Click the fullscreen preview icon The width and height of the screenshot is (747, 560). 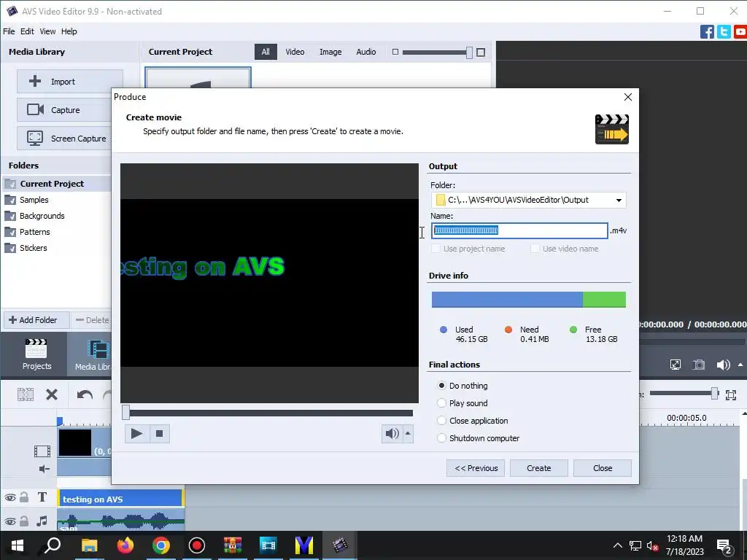675,365
